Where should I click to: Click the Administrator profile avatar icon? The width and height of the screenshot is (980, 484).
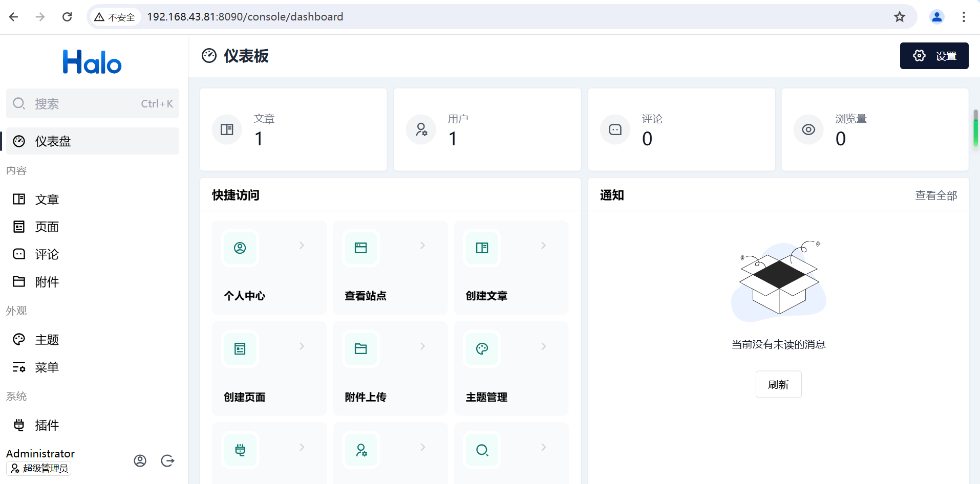(x=140, y=460)
